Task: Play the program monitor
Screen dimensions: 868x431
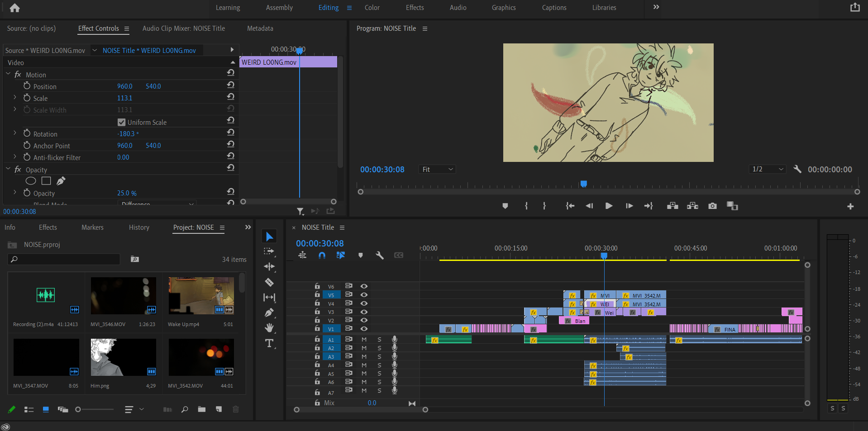Action: [609, 206]
